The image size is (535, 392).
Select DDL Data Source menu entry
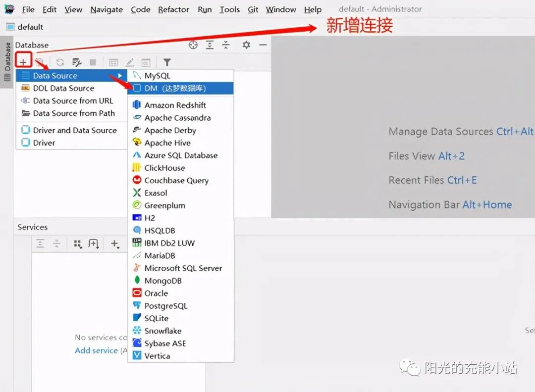[x=71, y=88]
